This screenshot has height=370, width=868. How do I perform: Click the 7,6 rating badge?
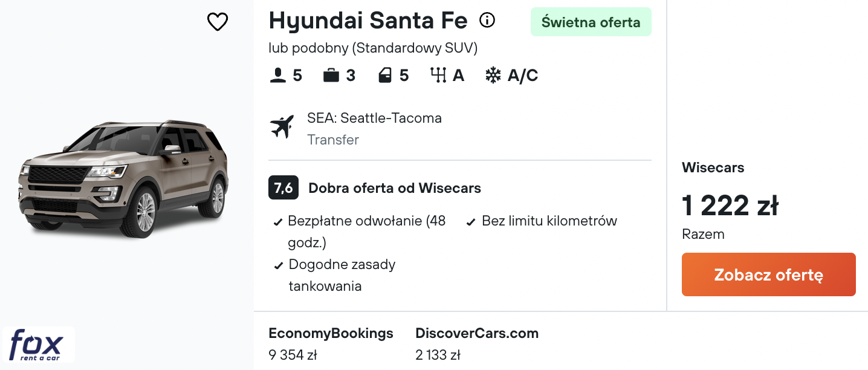click(283, 188)
